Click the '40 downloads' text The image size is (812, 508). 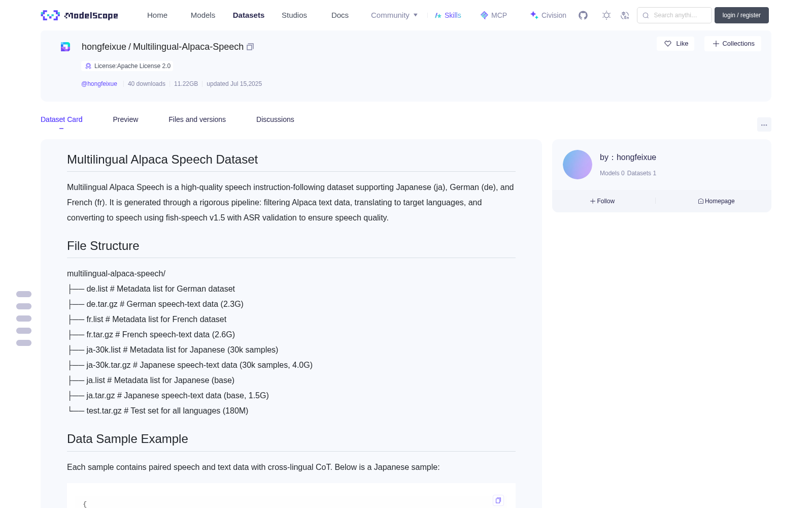click(147, 84)
